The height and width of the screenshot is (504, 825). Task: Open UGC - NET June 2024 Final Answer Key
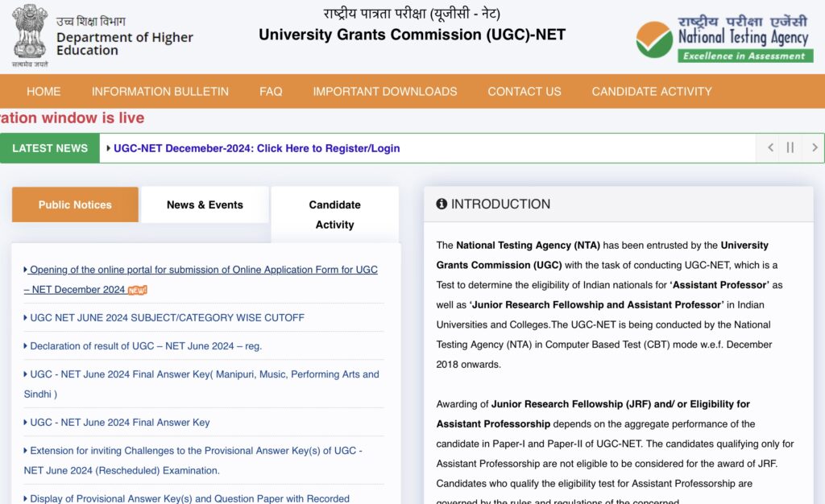pos(119,423)
